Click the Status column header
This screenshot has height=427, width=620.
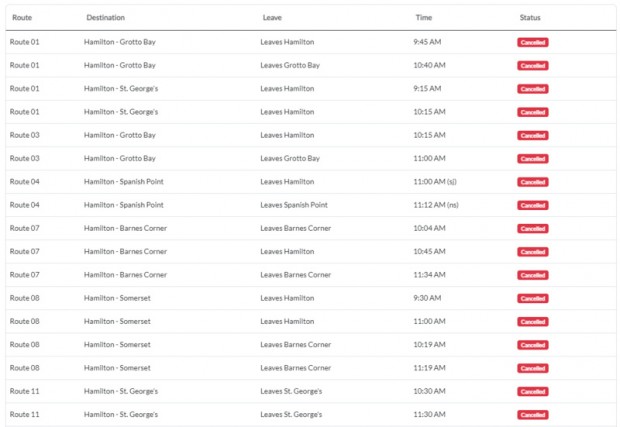pos(531,18)
